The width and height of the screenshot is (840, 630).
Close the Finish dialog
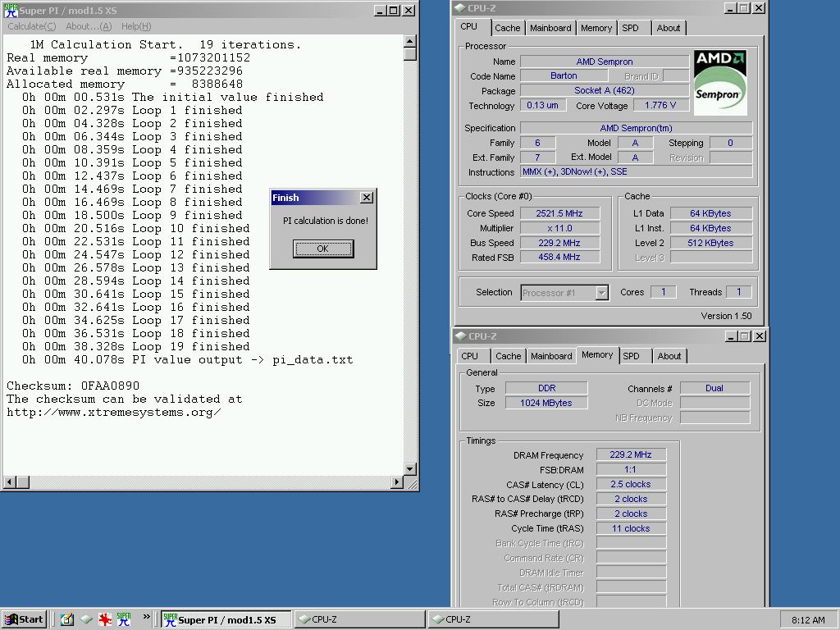click(367, 198)
